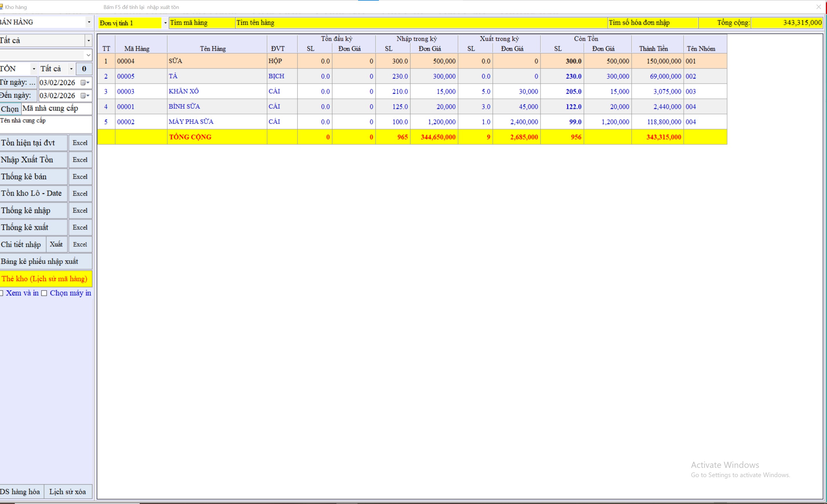The height and width of the screenshot is (504, 827).
Task: Close the Kho hàng window
Action: pyautogui.click(x=818, y=7)
